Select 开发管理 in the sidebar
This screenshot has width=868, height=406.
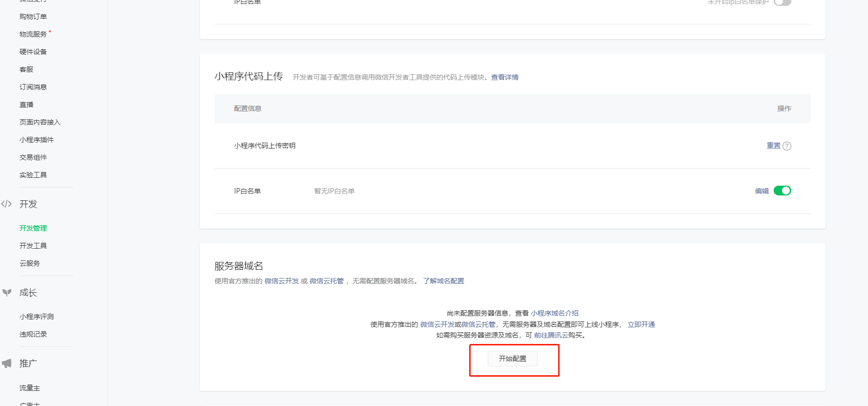point(33,228)
